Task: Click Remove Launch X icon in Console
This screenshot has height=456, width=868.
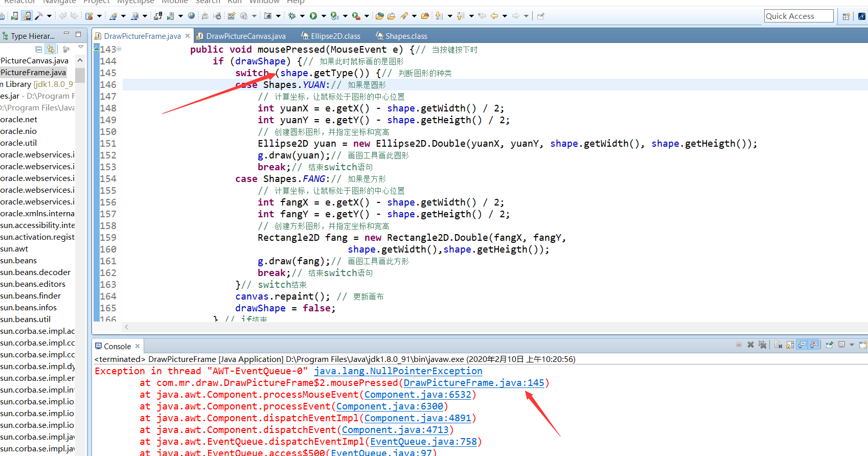Action: 750,345
